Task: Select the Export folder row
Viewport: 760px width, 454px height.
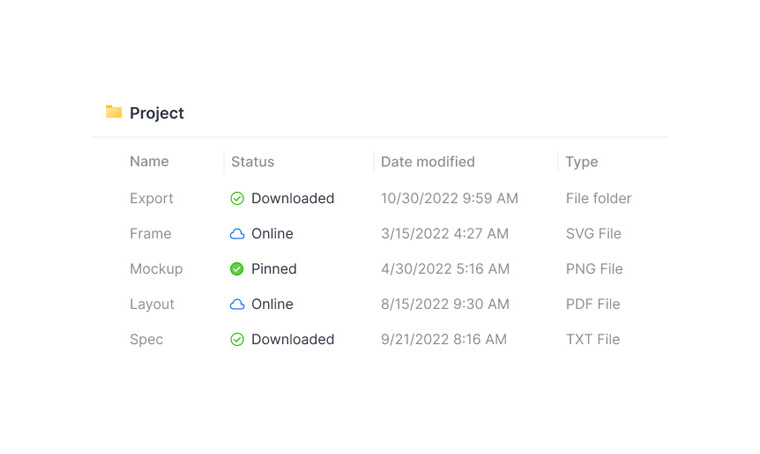Action: [x=151, y=199]
